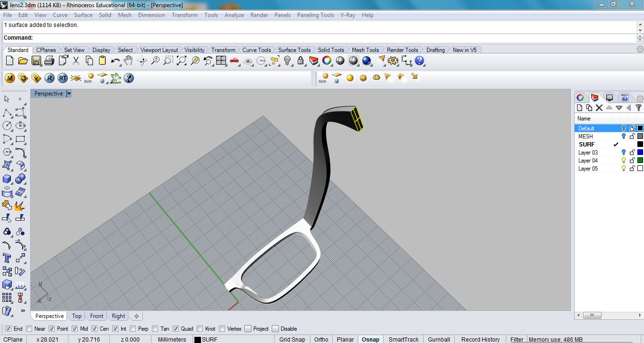
Task: Click the Zoom Window icon
Action: click(168, 60)
